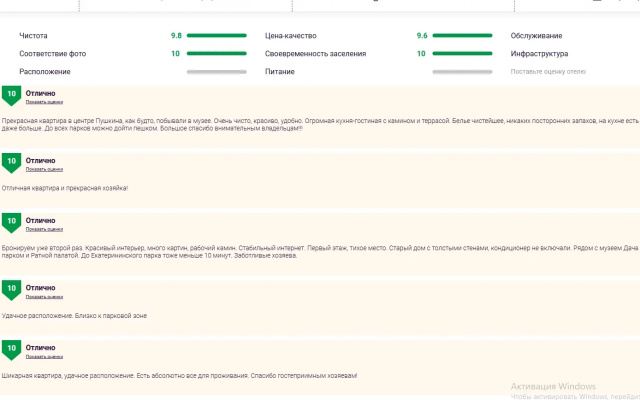Screen dimensions: 640x400
Task: Click the green Соответствие фото rating bar
Action: tap(217, 53)
